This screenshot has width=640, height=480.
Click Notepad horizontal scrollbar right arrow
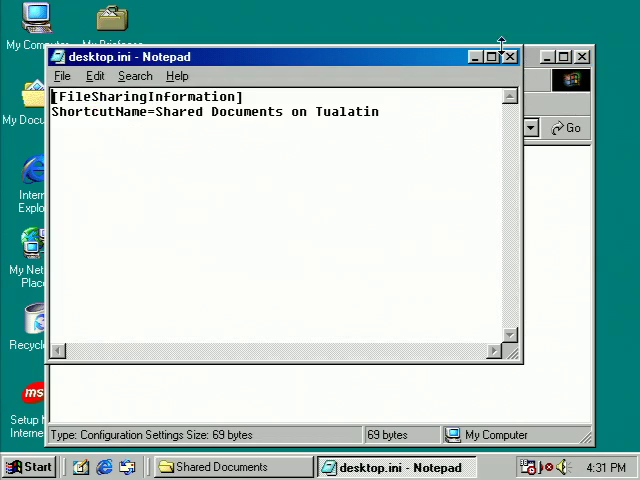494,351
